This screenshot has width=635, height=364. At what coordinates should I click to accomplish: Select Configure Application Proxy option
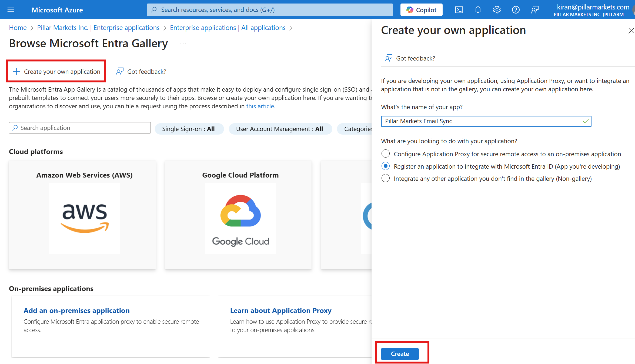(385, 153)
